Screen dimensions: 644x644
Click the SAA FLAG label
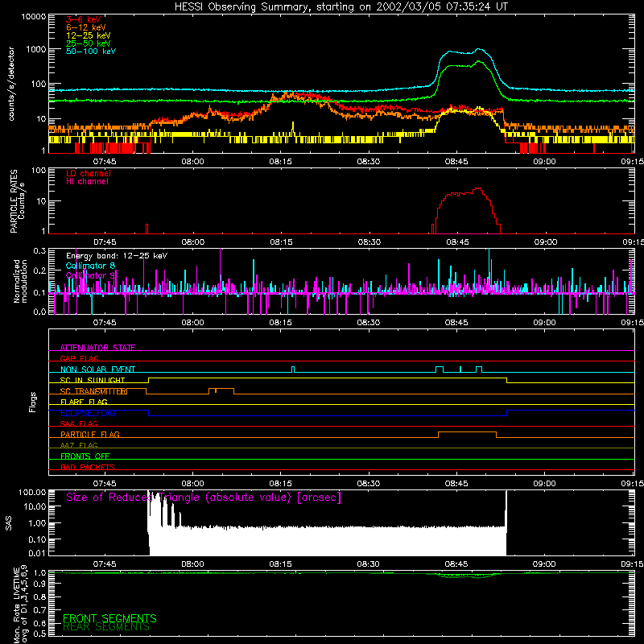[79, 423]
